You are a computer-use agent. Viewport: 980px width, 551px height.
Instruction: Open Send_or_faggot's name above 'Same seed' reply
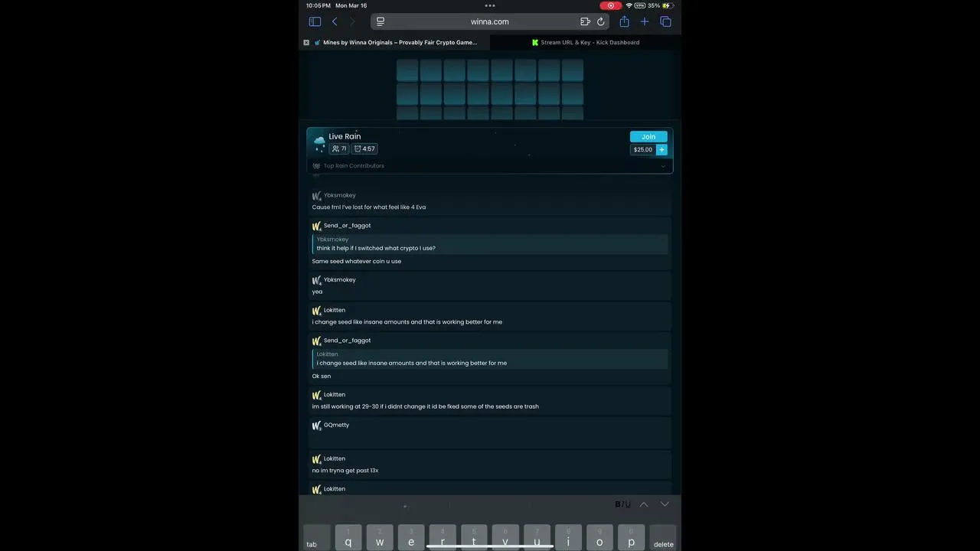(347, 226)
